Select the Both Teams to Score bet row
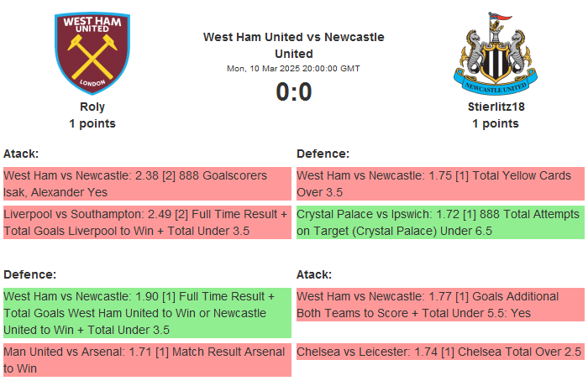The height and width of the screenshot is (386, 588). coord(440,305)
